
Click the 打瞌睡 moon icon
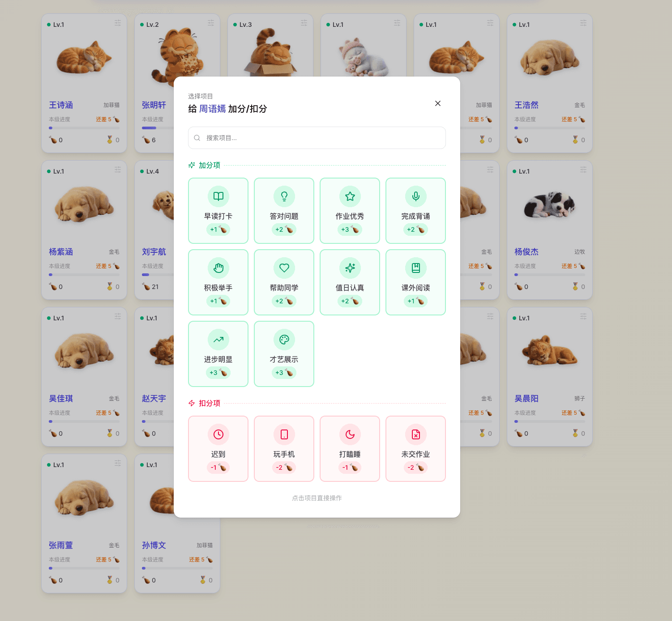coord(350,434)
